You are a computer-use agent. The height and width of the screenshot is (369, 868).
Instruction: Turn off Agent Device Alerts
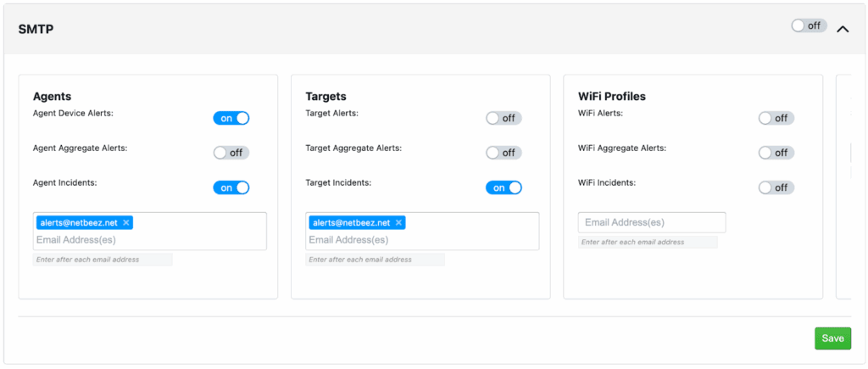point(231,118)
